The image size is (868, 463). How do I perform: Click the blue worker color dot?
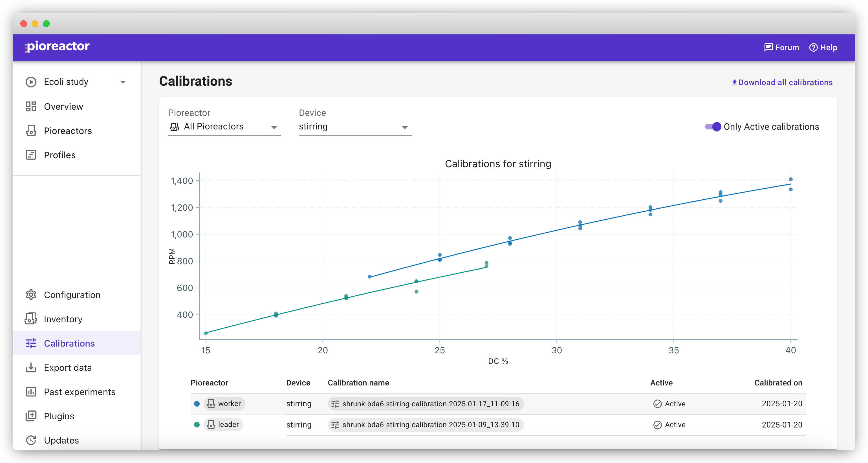(x=197, y=404)
